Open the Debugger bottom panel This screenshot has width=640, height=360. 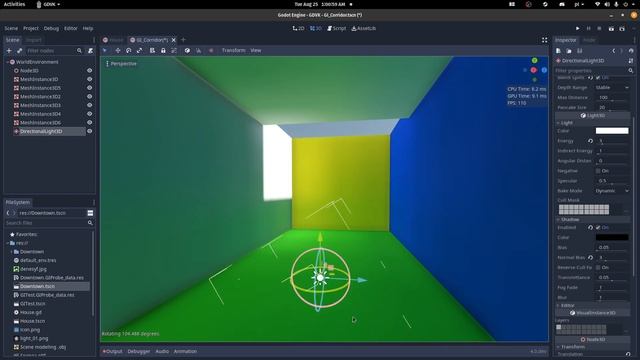click(139, 351)
